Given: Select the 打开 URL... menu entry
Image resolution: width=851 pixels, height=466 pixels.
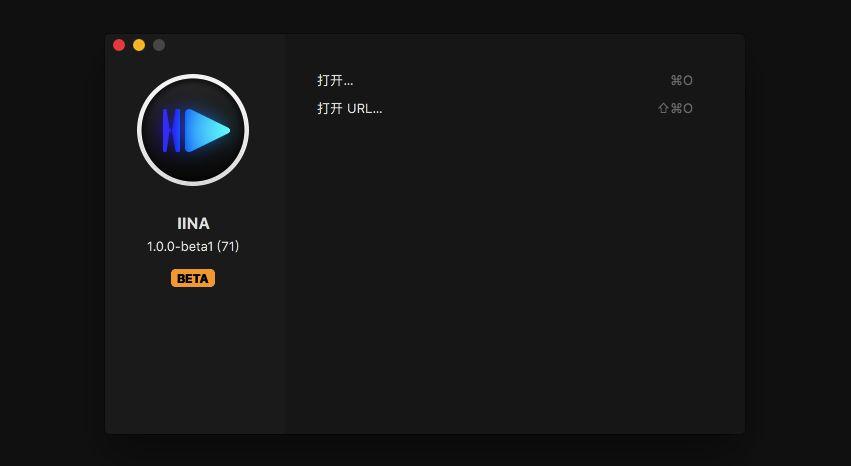Looking at the screenshot, I should [505, 108].
